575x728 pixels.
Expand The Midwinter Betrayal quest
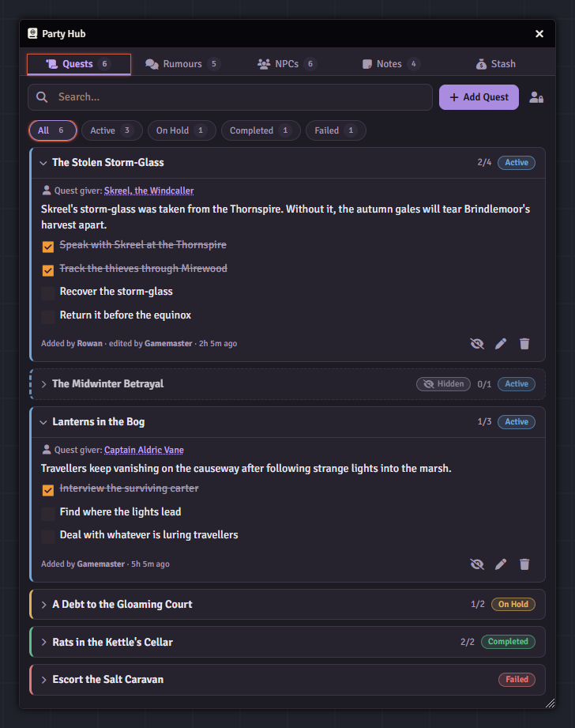pos(43,384)
